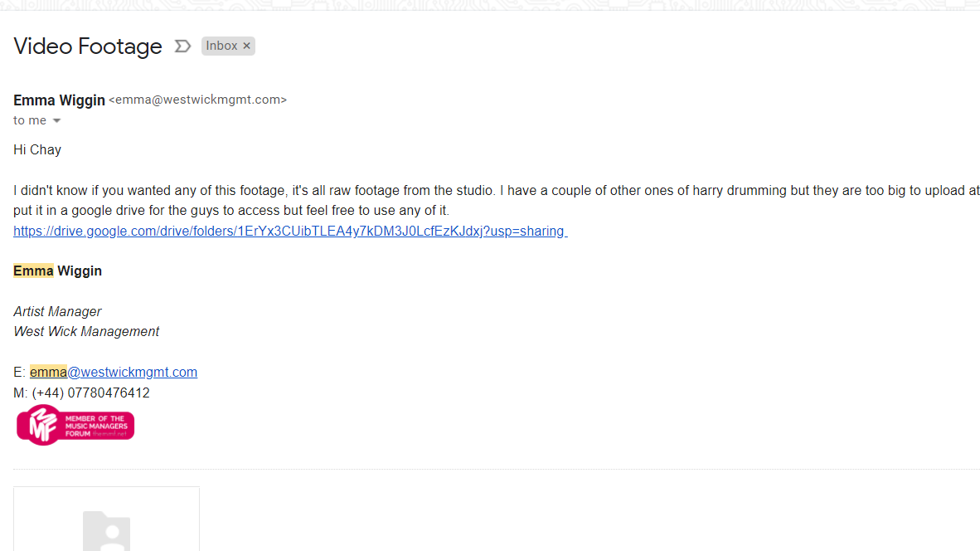The width and height of the screenshot is (980, 551).
Task: Click sender name Emma Wiggin in the header
Action: 59,100
